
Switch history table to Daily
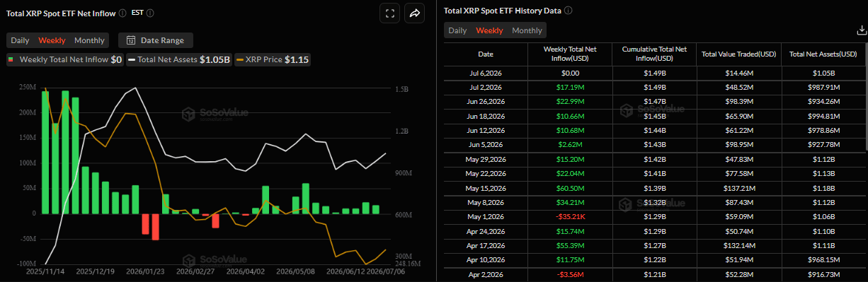click(x=457, y=30)
